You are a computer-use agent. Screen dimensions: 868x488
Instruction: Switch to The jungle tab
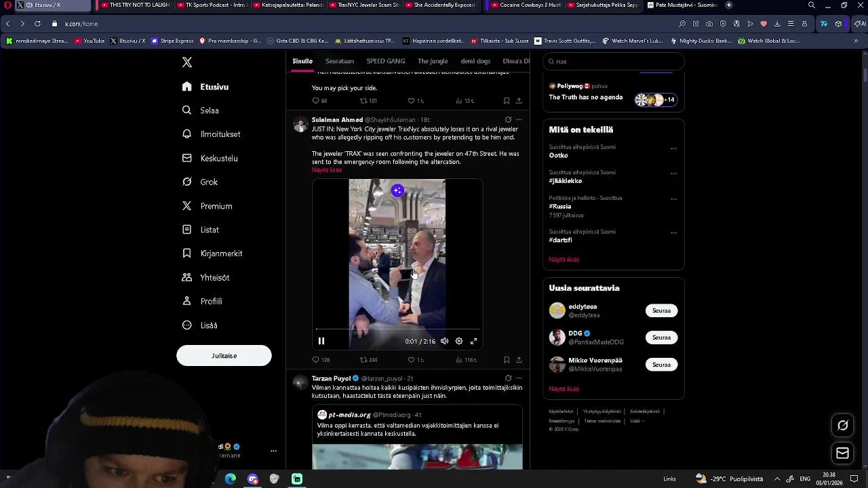pos(433,61)
